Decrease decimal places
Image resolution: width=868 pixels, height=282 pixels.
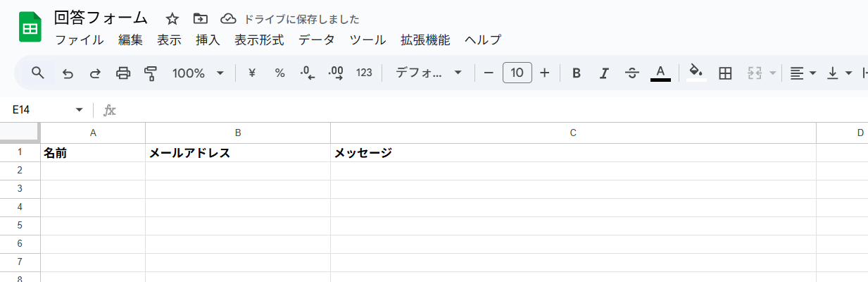pyautogui.click(x=308, y=73)
